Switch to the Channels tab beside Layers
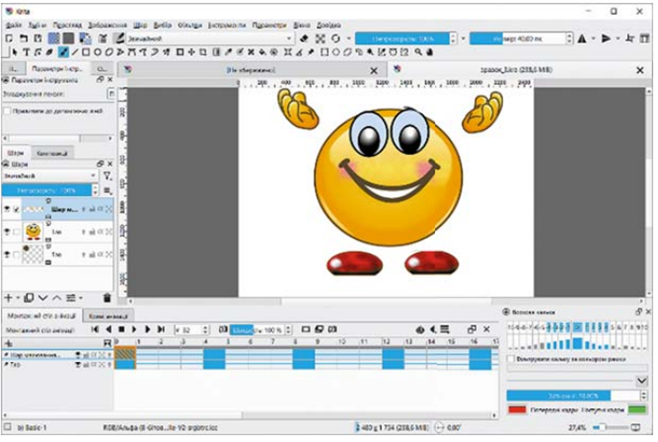Screen dimensions: 658x442 52,152
